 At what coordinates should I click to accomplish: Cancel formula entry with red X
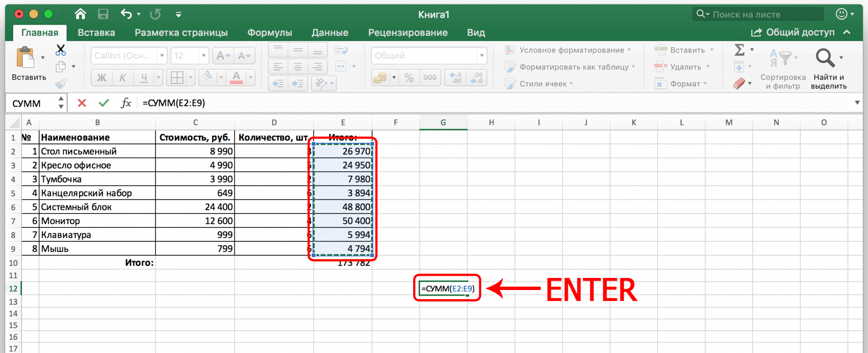(x=82, y=103)
